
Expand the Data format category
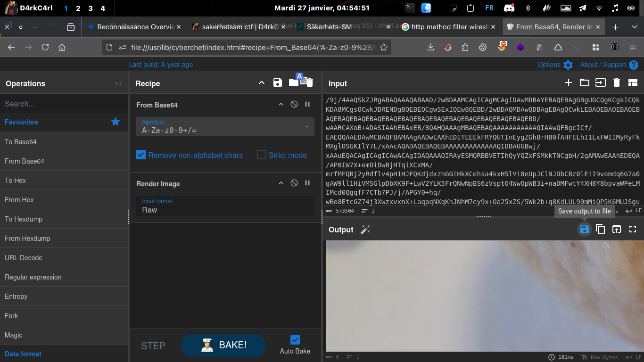(23, 354)
